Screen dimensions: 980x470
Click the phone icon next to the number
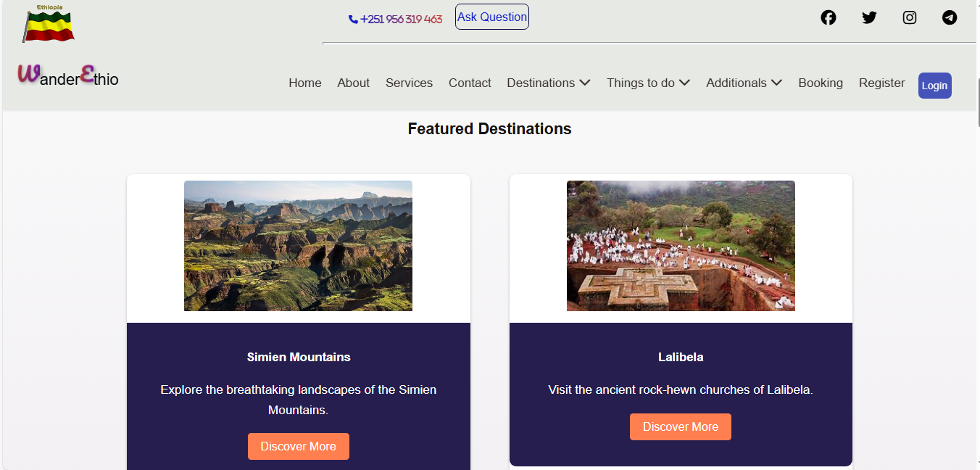point(352,20)
